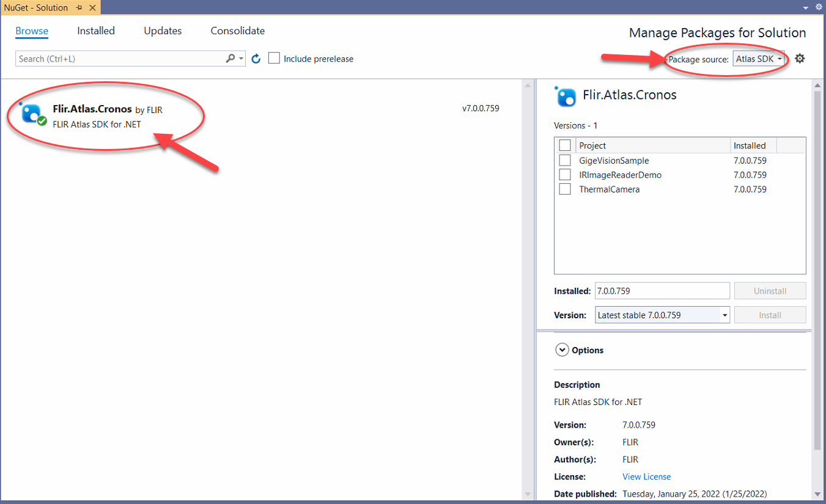Click Flir.Atlas.Cronos package icon in list
The image size is (826, 504).
(x=32, y=114)
